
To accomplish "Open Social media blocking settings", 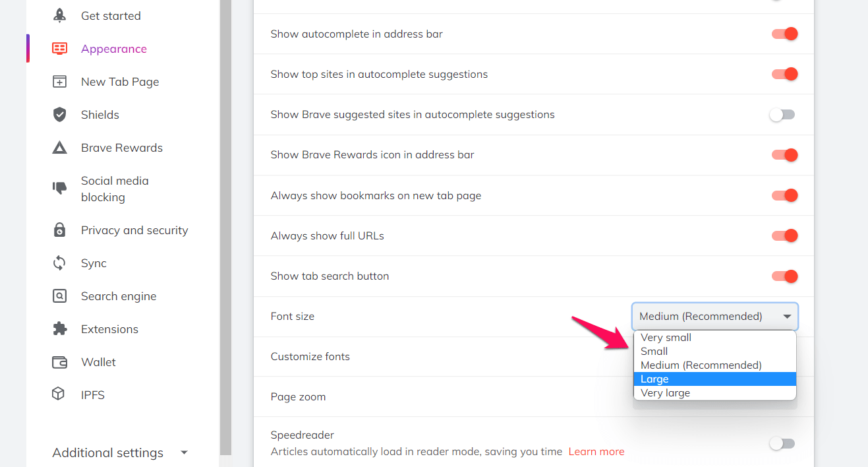I will point(115,189).
